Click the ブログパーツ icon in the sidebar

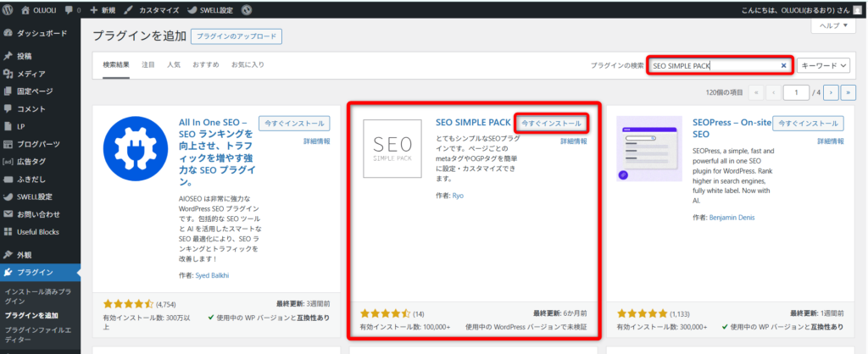click(8, 144)
